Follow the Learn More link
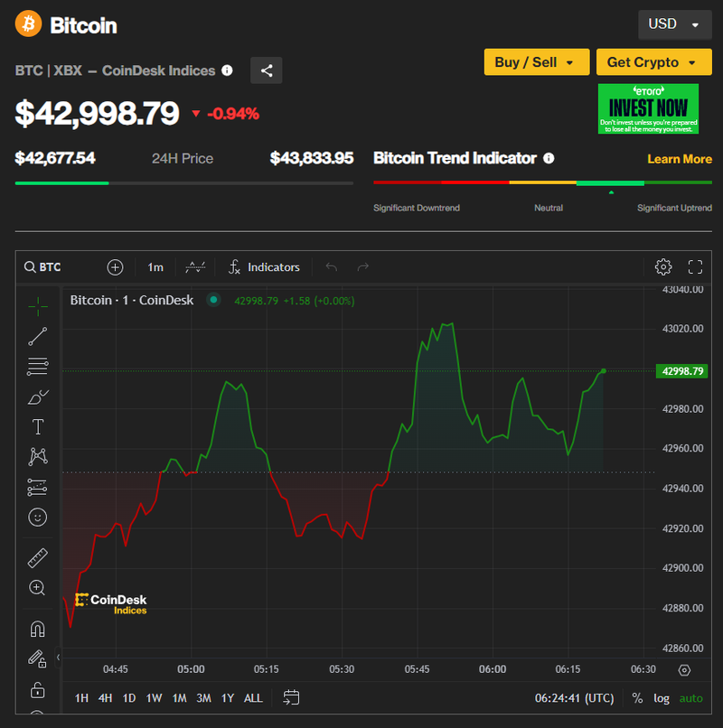 pyautogui.click(x=680, y=159)
